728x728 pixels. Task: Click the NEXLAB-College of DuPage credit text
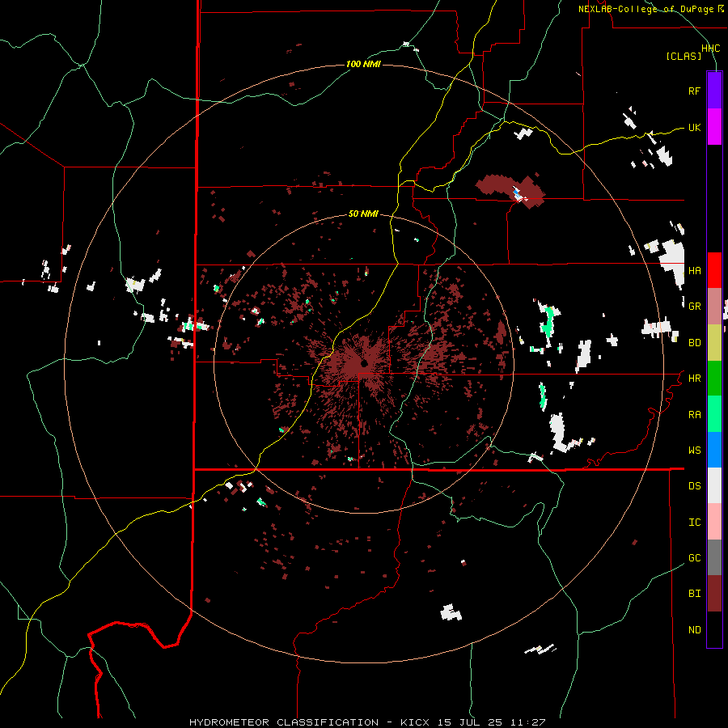645,9
